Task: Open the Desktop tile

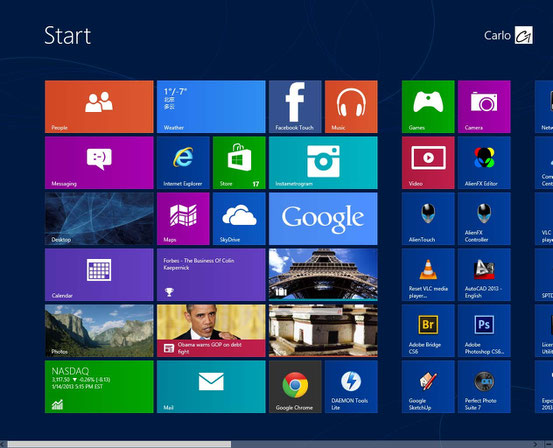Action: point(99,219)
